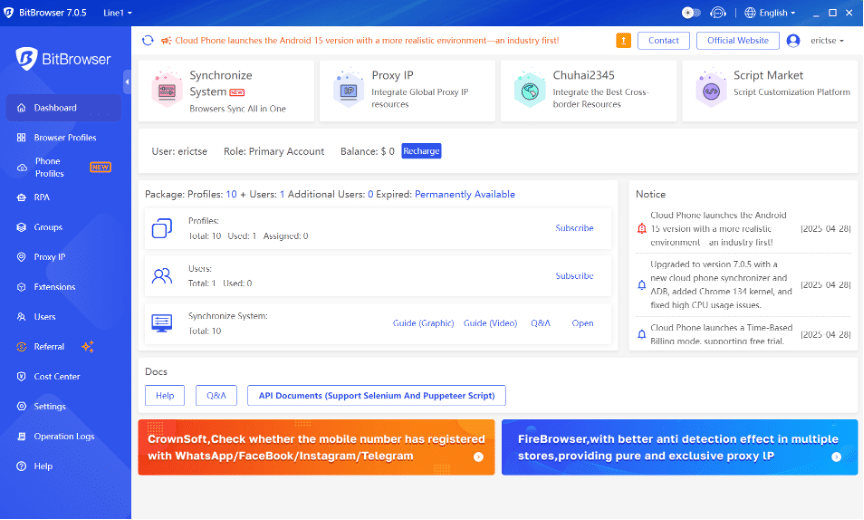The height and width of the screenshot is (520, 864).
Task: Click the Recharge button
Action: coord(421,151)
